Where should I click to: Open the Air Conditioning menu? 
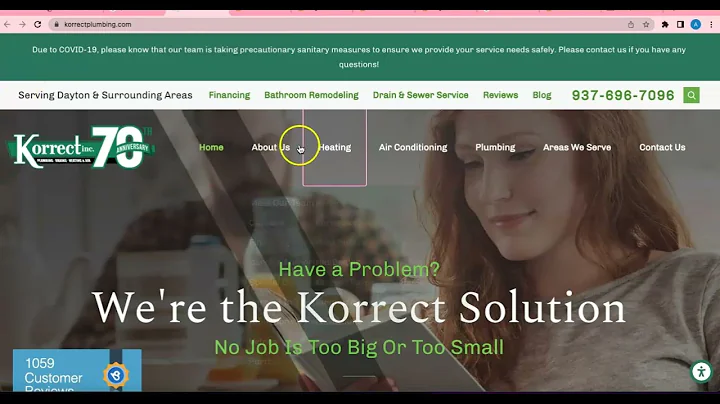(x=413, y=147)
